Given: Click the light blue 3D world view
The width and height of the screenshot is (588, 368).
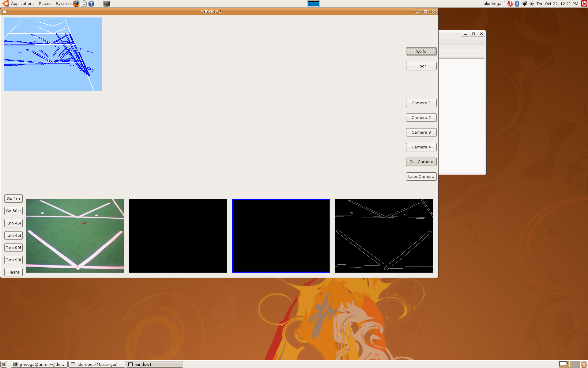Looking at the screenshot, I should click(53, 54).
